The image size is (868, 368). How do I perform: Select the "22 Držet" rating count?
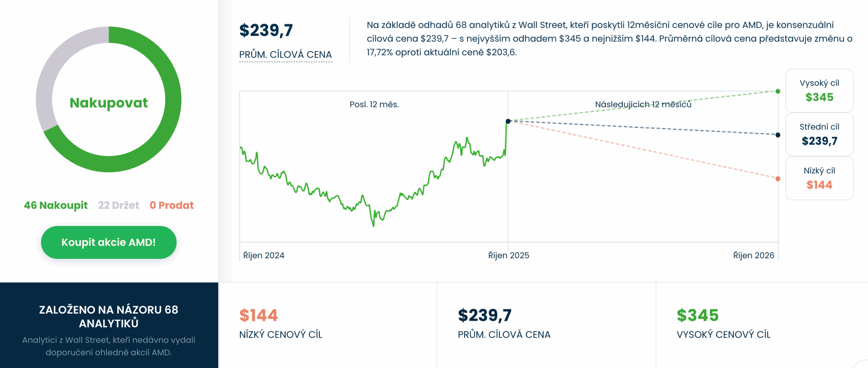pyautogui.click(x=118, y=205)
